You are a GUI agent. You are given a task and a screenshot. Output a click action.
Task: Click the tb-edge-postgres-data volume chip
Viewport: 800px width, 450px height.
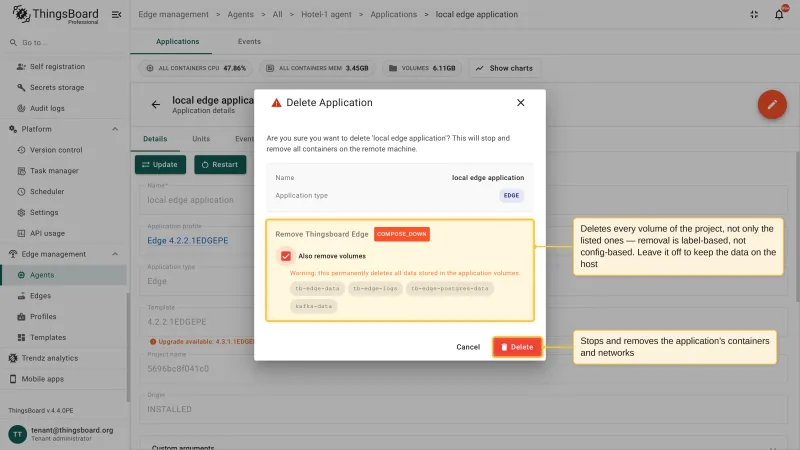tap(449, 289)
